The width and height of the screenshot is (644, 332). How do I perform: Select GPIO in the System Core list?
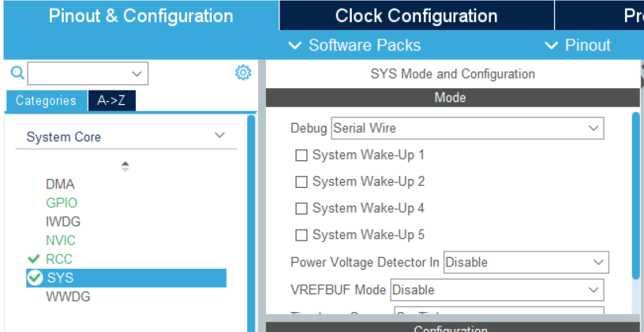click(x=62, y=203)
